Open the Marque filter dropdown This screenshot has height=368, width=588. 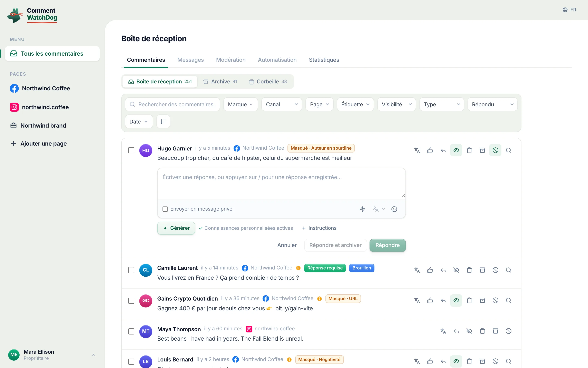click(240, 104)
